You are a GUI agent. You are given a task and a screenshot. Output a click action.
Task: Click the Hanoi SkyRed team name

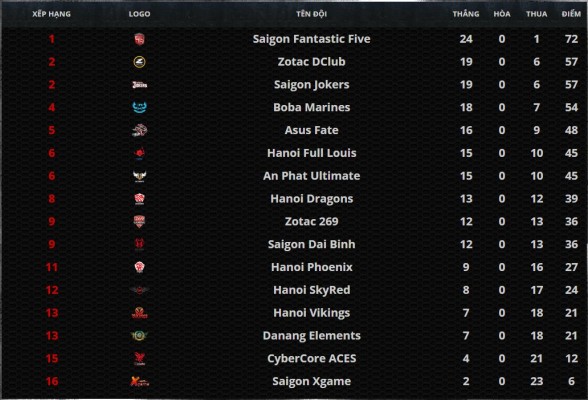(x=311, y=290)
